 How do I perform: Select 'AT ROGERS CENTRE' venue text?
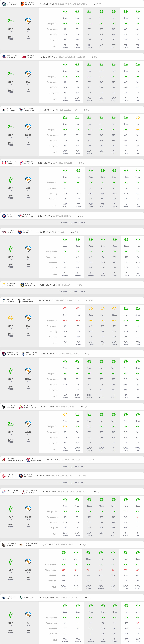pyautogui.click(x=62, y=216)
